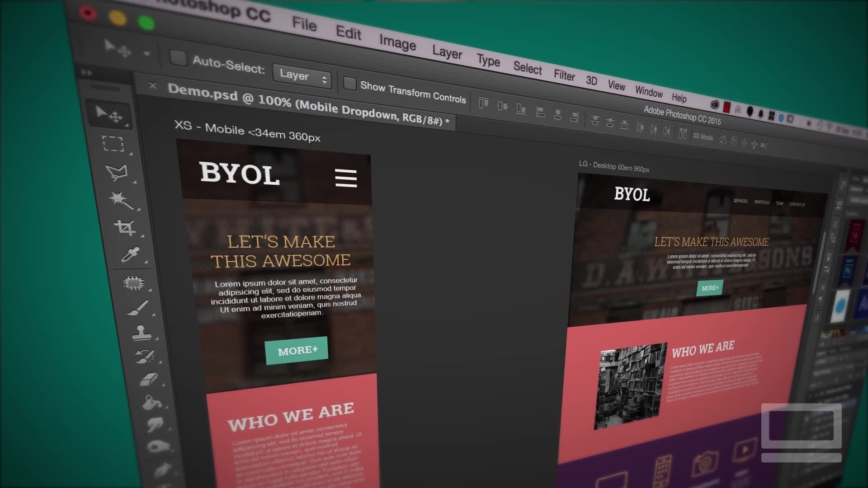Click the Distribute bottom edges icon
This screenshot has width=868, height=488.
624,125
